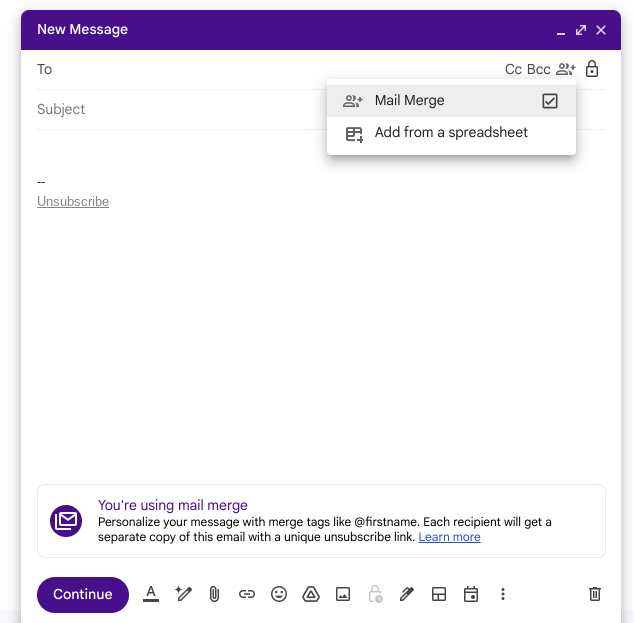Viewport: 634px width, 623px height.
Task: Uncheck the Mail Merge checkbox
Action: (550, 101)
